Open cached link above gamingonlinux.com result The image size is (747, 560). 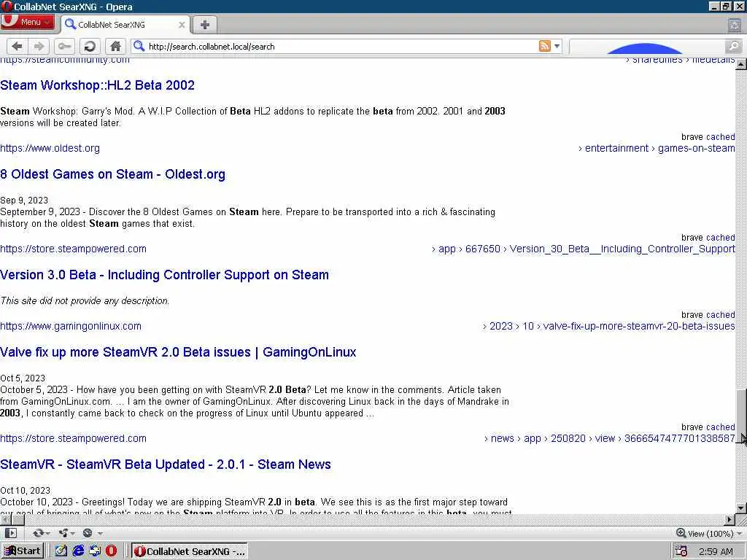pos(720,315)
